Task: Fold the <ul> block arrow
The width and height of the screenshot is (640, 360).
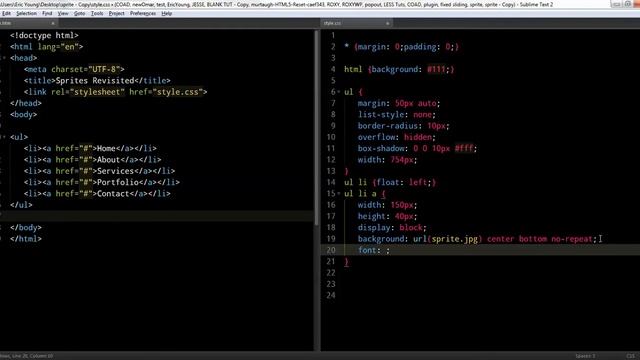Action: point(4,137)
